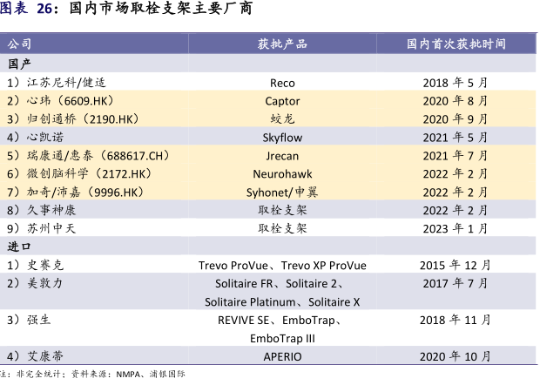Click the 国产 section label

coord(20,64)
